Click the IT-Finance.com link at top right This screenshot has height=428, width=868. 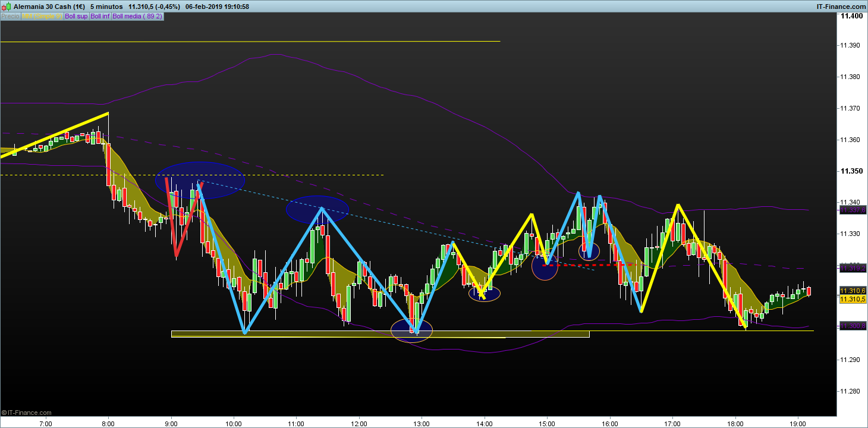click(x=841, y=6)
